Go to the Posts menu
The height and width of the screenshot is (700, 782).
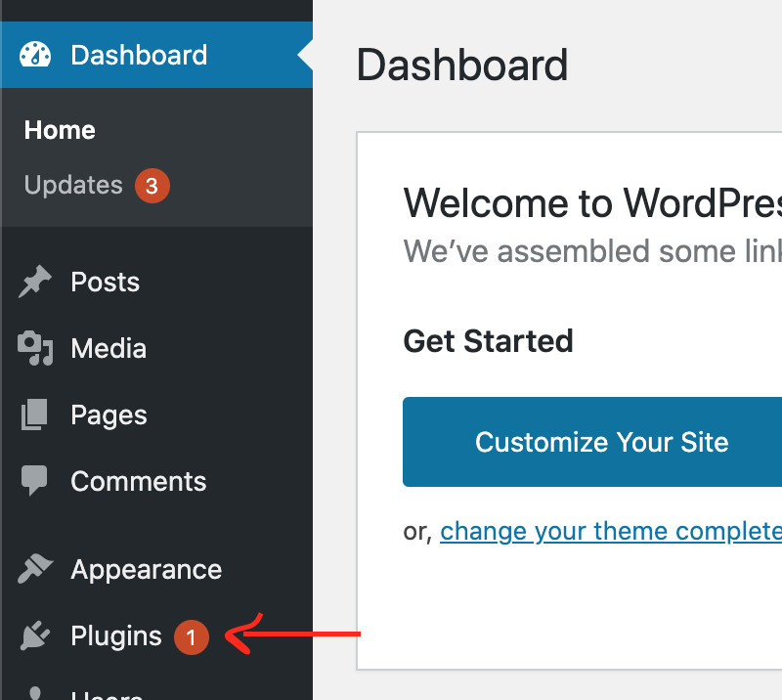pyautogui.click(x=106, y=282)
